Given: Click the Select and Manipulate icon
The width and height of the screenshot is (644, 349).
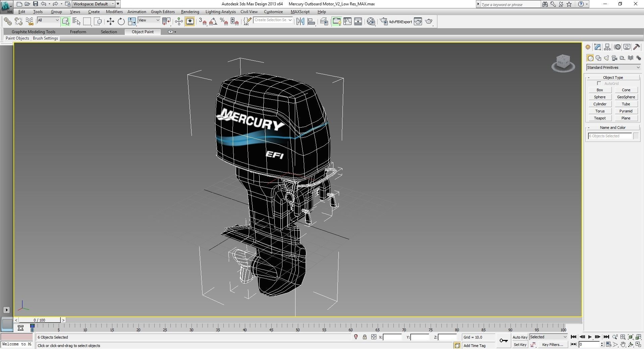Looking at the screenshot, I should tap(179, 21).
